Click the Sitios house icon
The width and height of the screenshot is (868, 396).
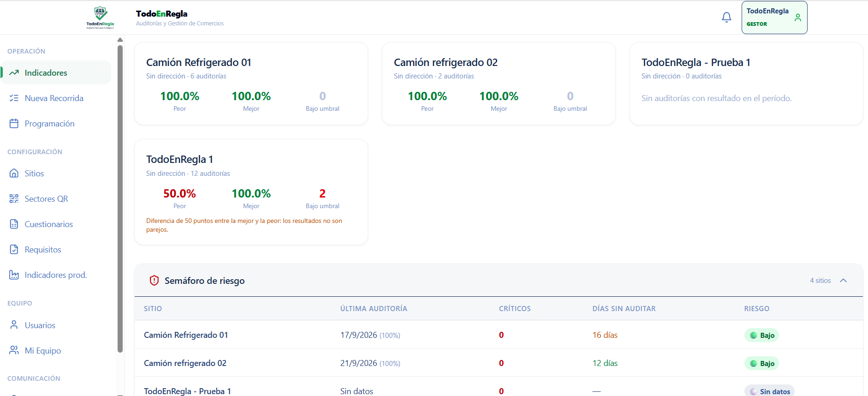[x=14, y=174]
